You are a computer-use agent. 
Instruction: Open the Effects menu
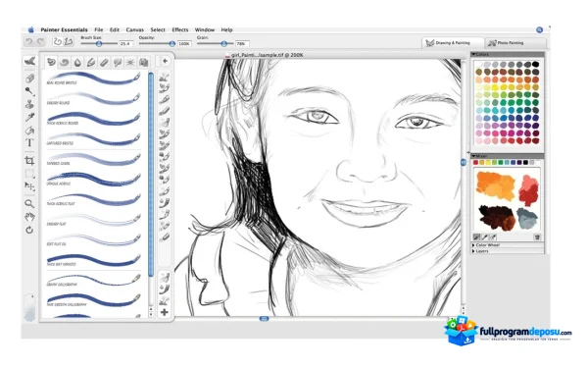(x=180, y=29)
